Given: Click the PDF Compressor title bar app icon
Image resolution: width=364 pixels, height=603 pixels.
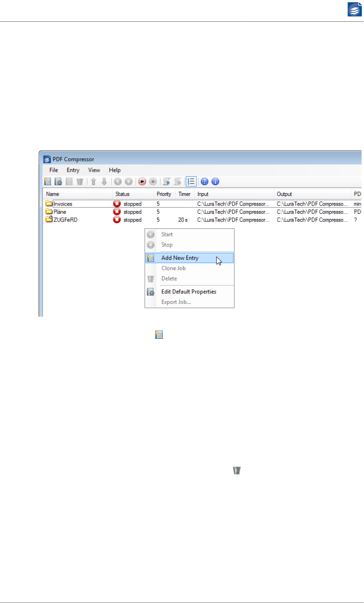Looking at the screenshot, I should tap(47, 159).
